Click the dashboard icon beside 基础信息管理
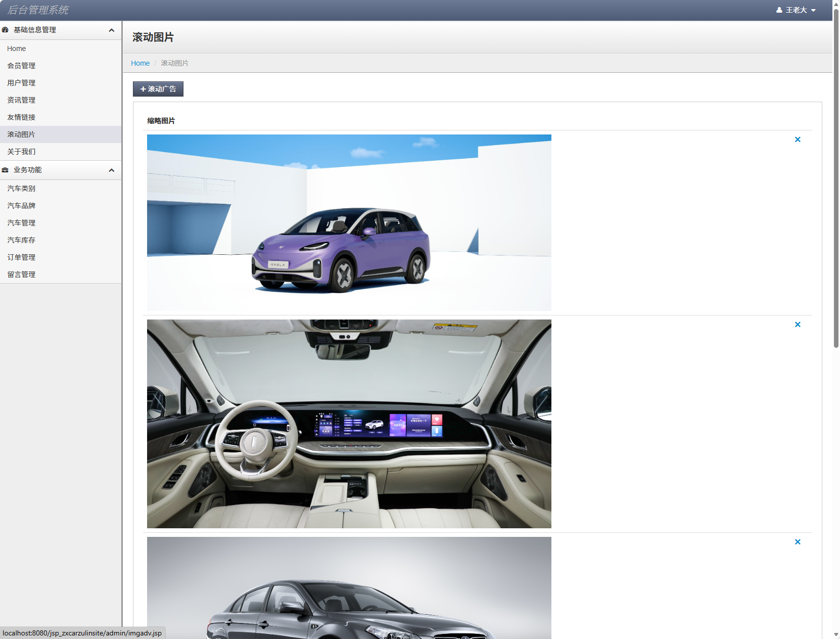Screen dimensions: 840x639 pos(5,30)
